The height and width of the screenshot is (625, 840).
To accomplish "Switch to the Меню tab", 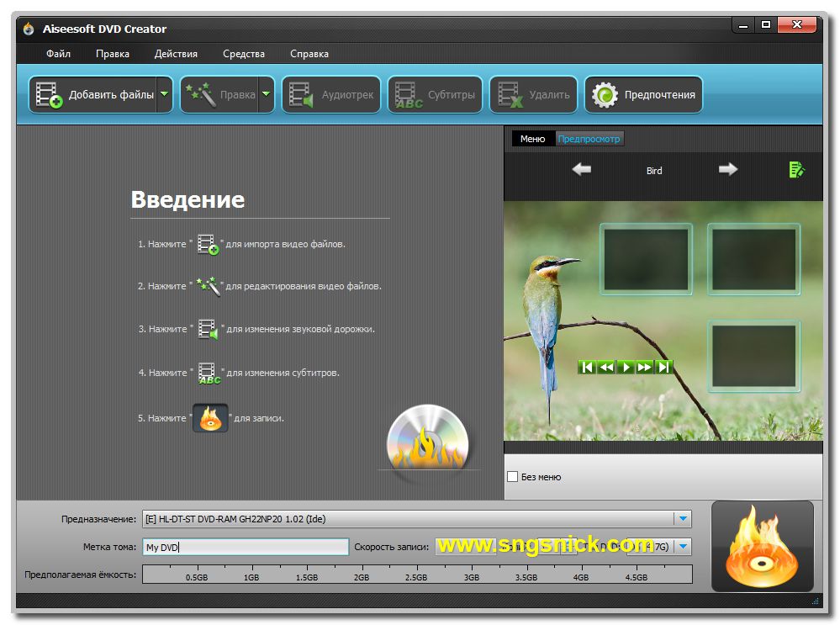I will [533, 139].
